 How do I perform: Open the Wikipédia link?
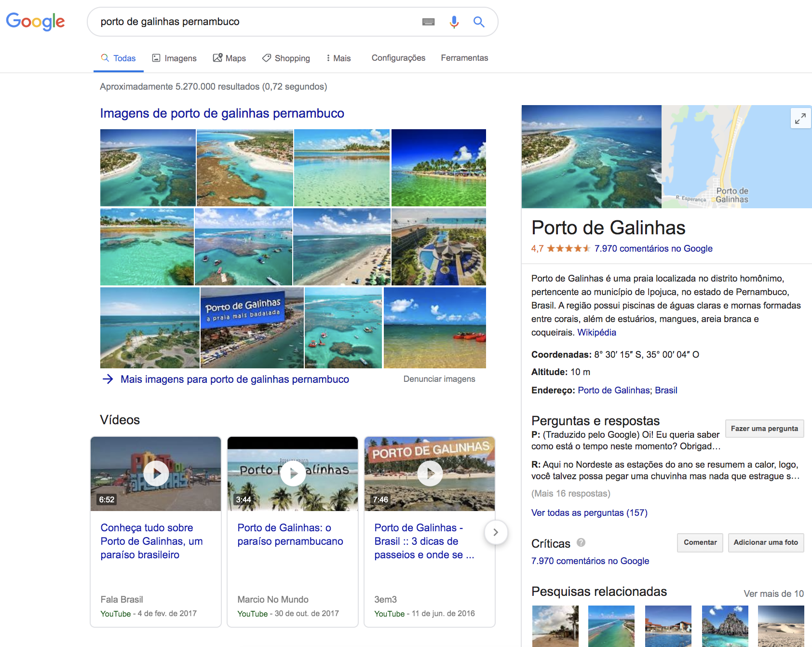coord(596,333)
